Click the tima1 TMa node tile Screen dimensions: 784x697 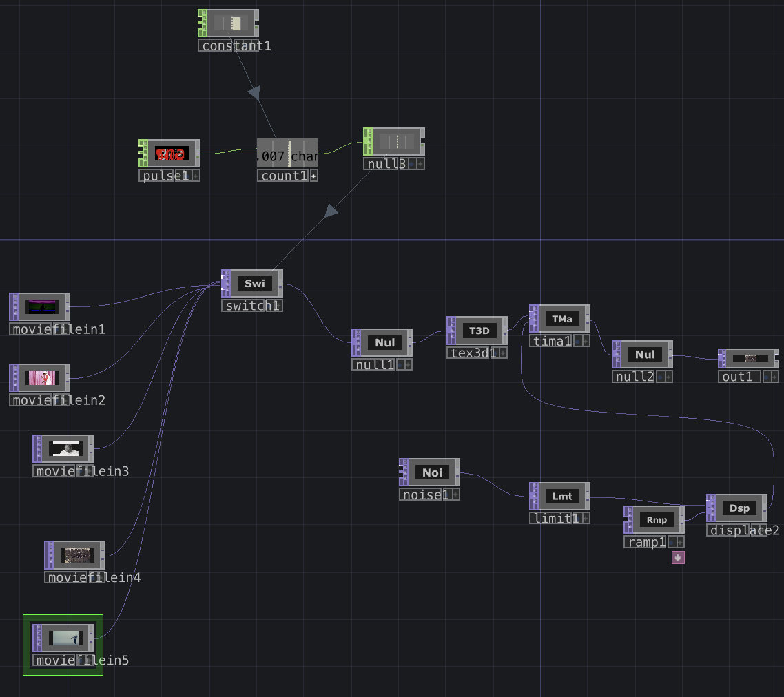coord(561,319)
